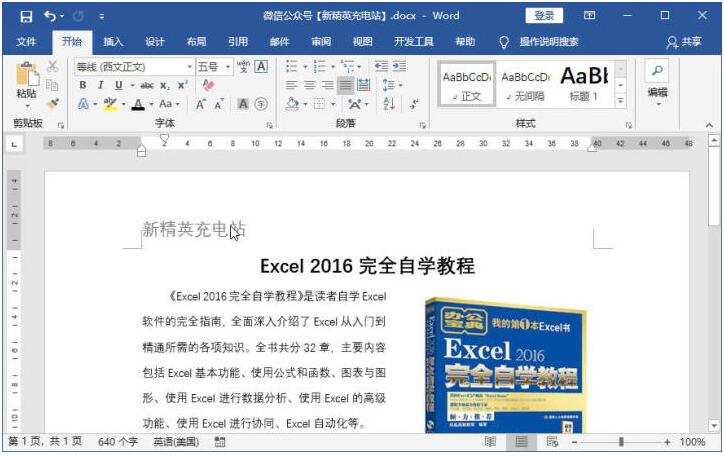Click the zoom in plus button
The width and height of the screenshot is (724, 456).
point(667,442)
